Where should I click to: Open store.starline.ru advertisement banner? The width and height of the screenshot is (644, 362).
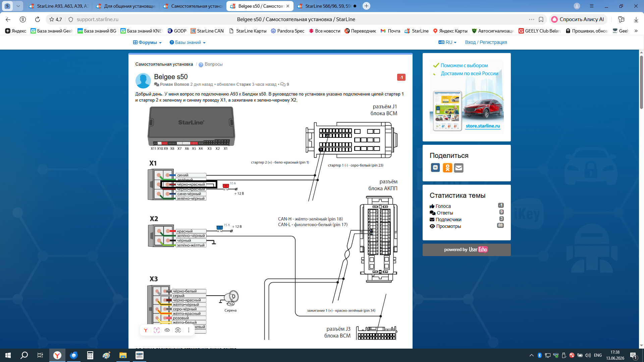pos(467,97)
